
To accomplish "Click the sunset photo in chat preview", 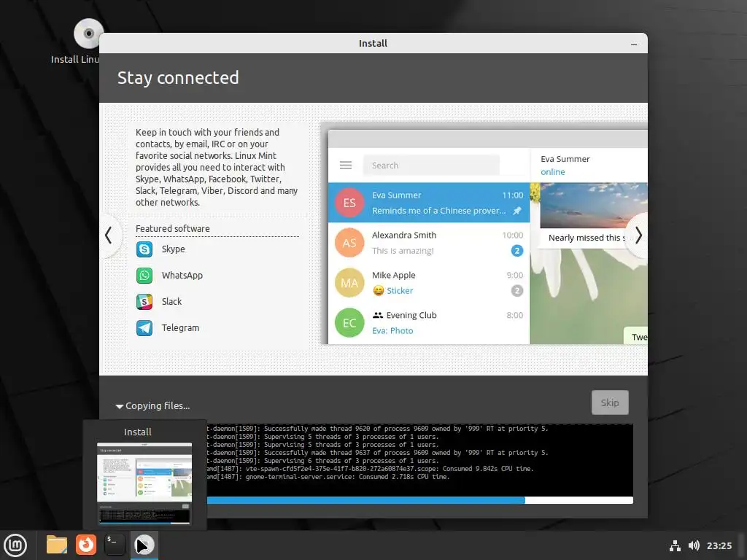I will tap(594, 205).
